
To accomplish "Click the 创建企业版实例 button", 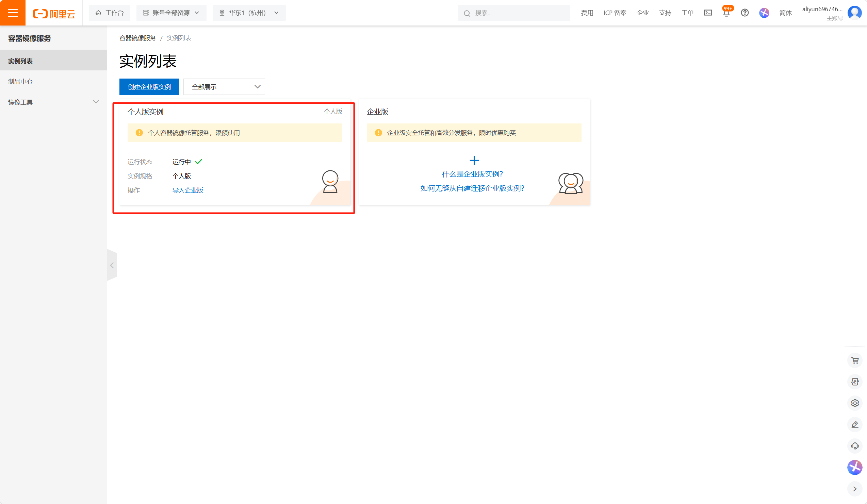I will click(149, 87).
